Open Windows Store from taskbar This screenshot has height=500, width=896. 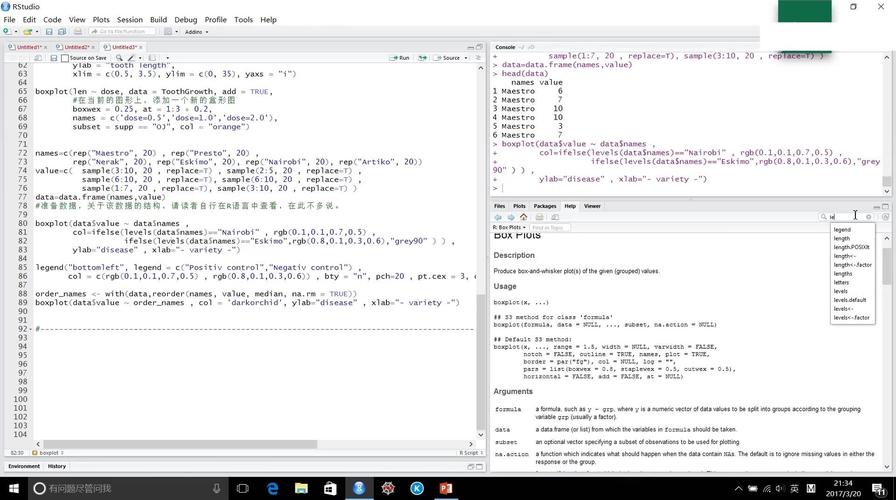pos(330,488)
